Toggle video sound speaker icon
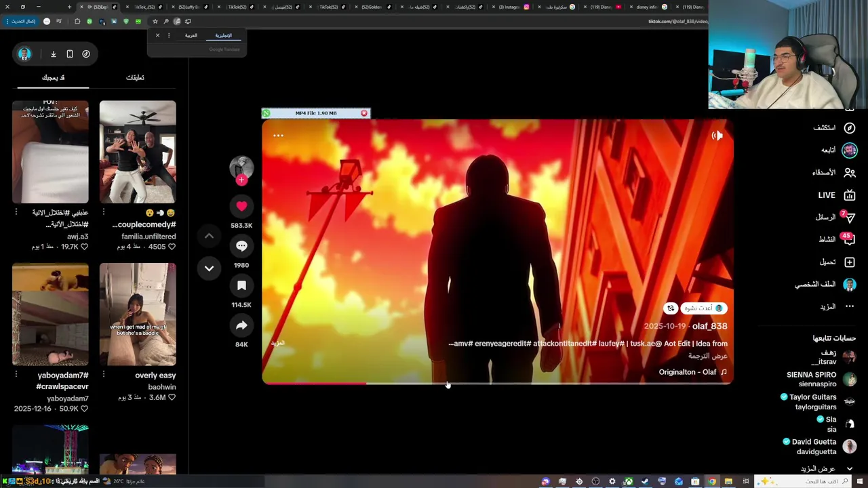This screenshot has height=488, width=868. coord(717,136)
